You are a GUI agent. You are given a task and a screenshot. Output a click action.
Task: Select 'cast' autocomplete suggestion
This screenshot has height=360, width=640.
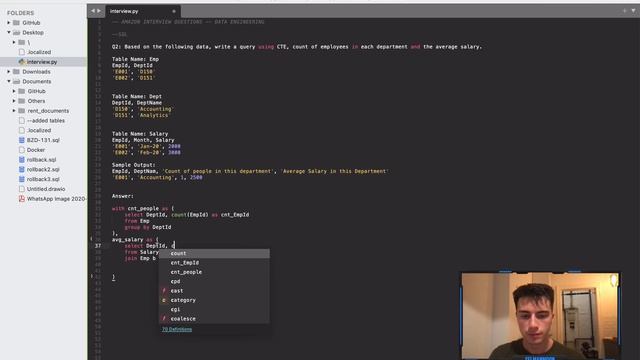[x=214, y=291]
